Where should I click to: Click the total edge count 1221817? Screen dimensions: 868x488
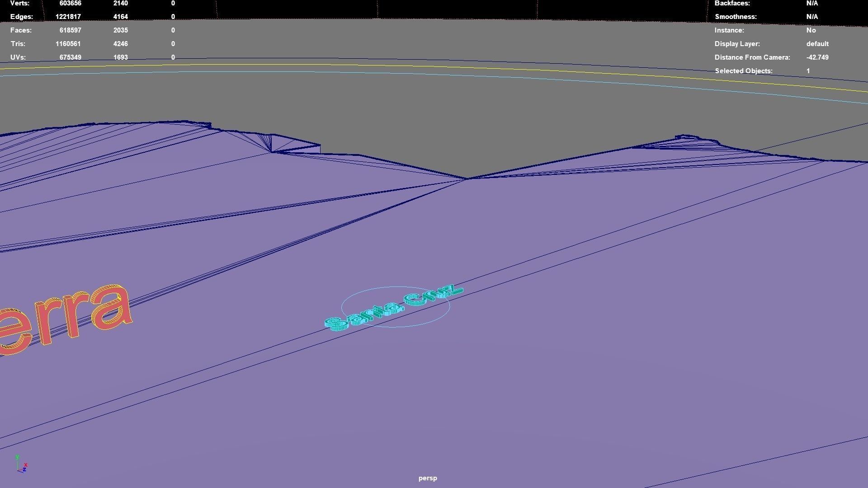click(68, 17)
